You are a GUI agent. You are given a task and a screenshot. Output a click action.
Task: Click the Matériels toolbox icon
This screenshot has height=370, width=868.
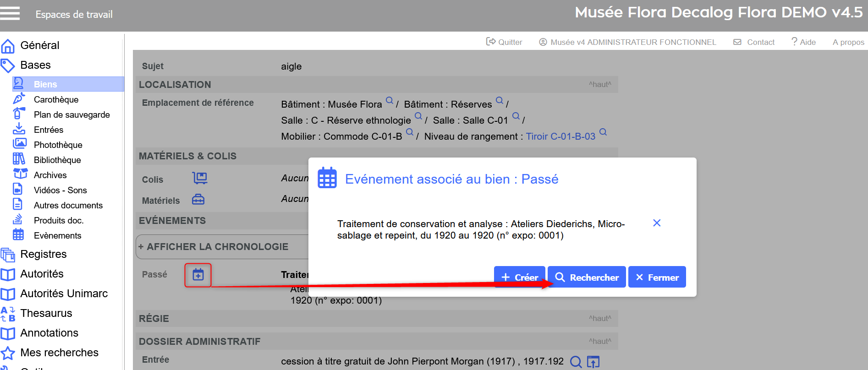click(x=198, y=200)
